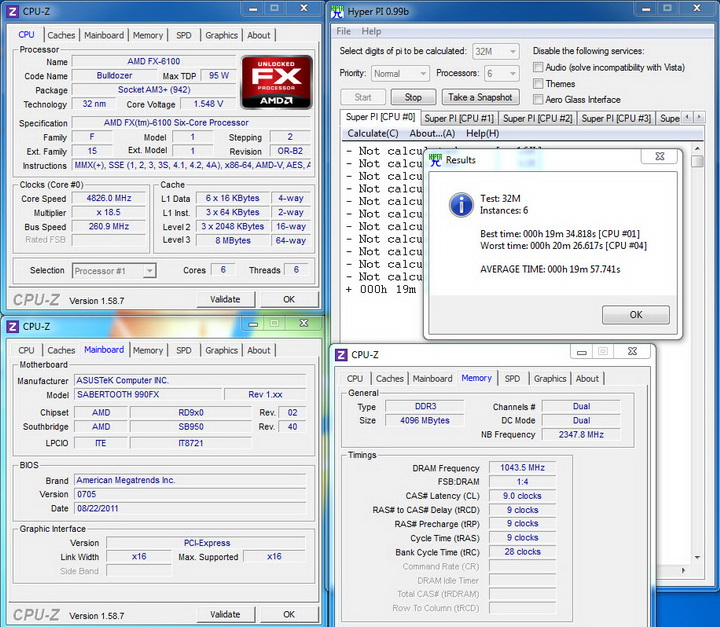The image size is (720, 627).
Task: Click the AMD FX Unlocked processor logo
Action: (x=276, y=82)
